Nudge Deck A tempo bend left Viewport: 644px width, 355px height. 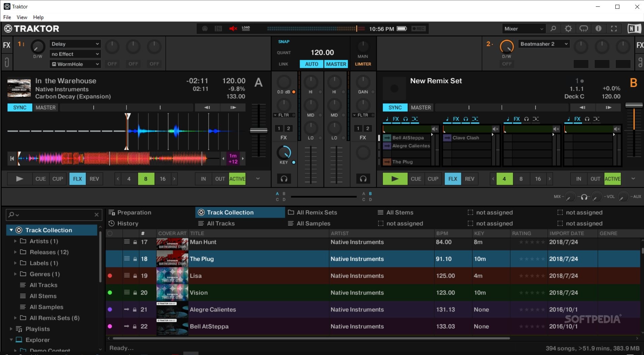pos(207,107)
